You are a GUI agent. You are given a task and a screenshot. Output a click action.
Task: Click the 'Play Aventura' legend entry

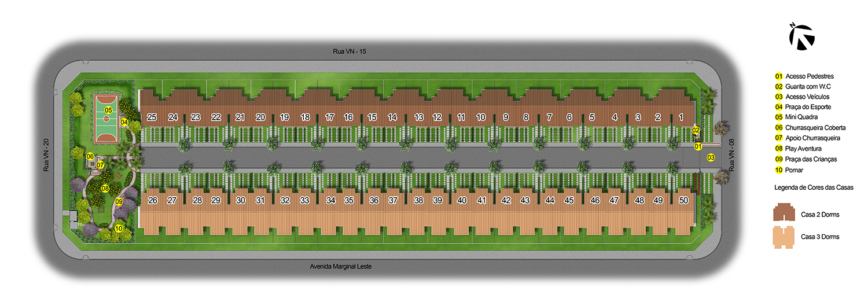(804, 149)
